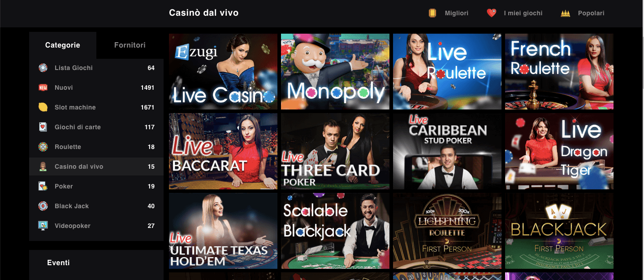Screen dimensions: 644x280
Task: Open Lightning Roulette First Person tile
Action: click(x=447, y=231)
